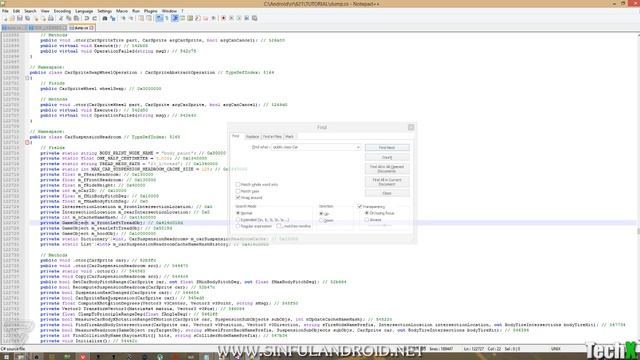Click Run Macro Multiple Times icon
This screenshot has height=360, width=640.
(x=247, y=18)
